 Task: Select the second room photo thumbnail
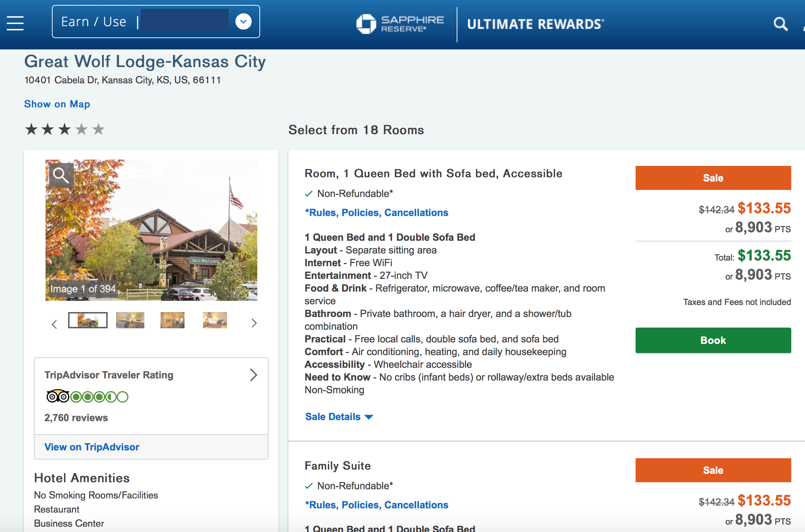pos(130,320)
